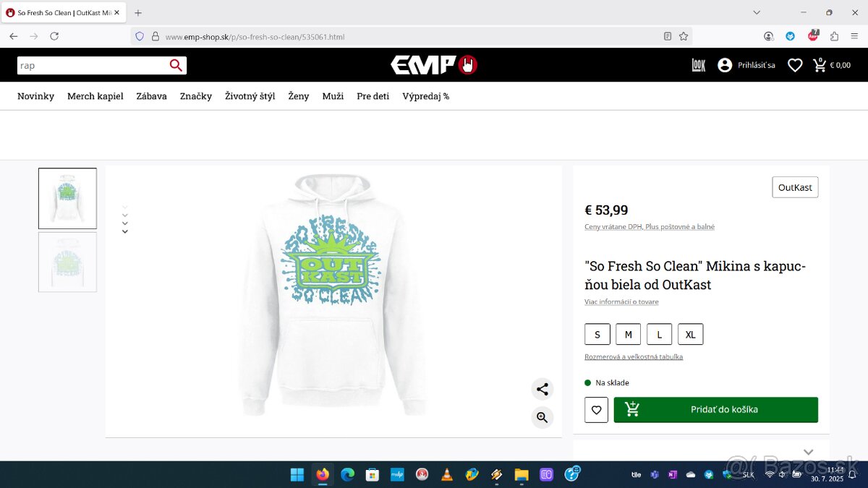Select size M
Screen dimensions: 868x488
tap(629, 334)
